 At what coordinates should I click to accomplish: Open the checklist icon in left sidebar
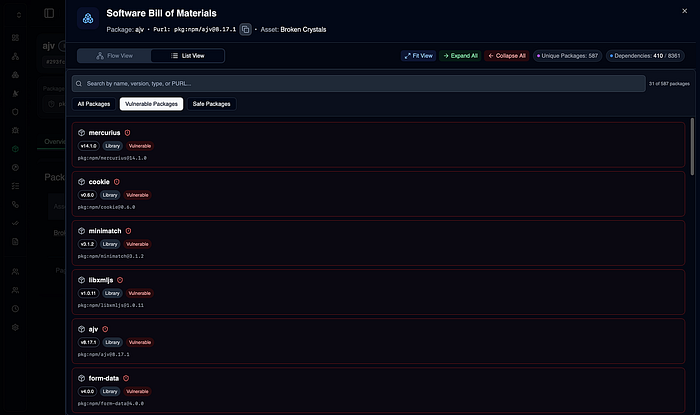15,186
